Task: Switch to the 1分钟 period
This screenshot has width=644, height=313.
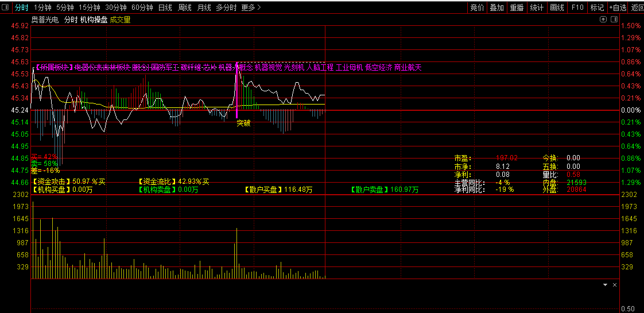Action: pos(42,7)
